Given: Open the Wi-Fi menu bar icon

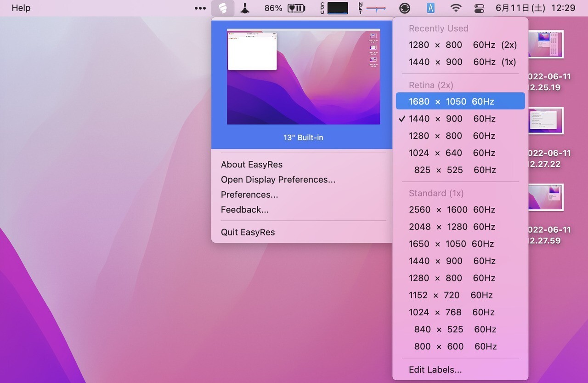Looking at the screenshot, I should [x=456, y=8].
